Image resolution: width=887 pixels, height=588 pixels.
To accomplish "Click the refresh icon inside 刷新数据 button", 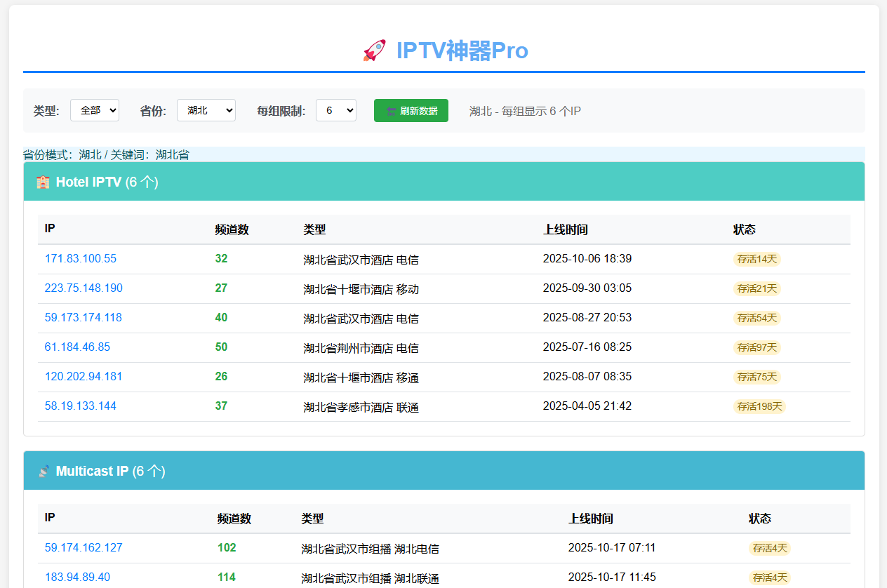I will pyautogui.click(x=391, y=111).
